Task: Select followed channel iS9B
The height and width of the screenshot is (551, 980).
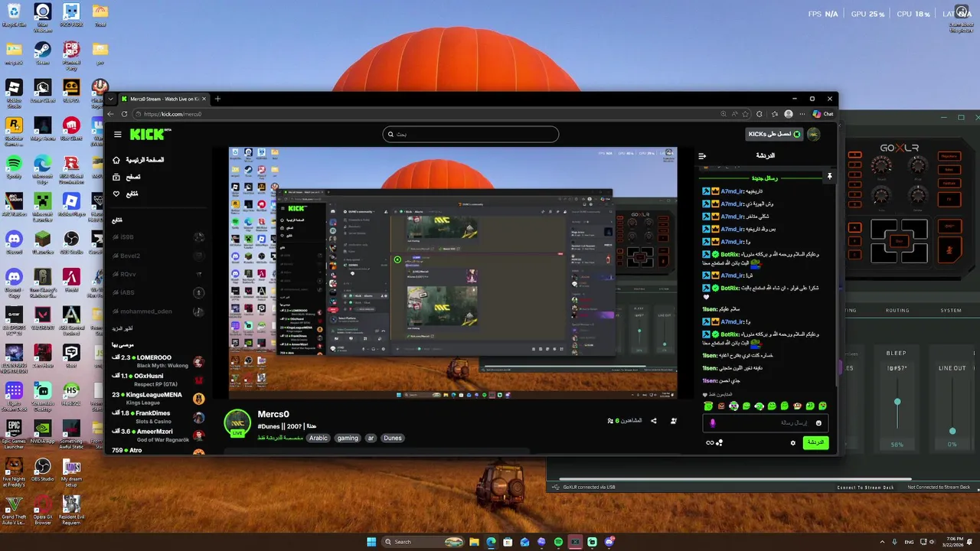Action: 158,237
